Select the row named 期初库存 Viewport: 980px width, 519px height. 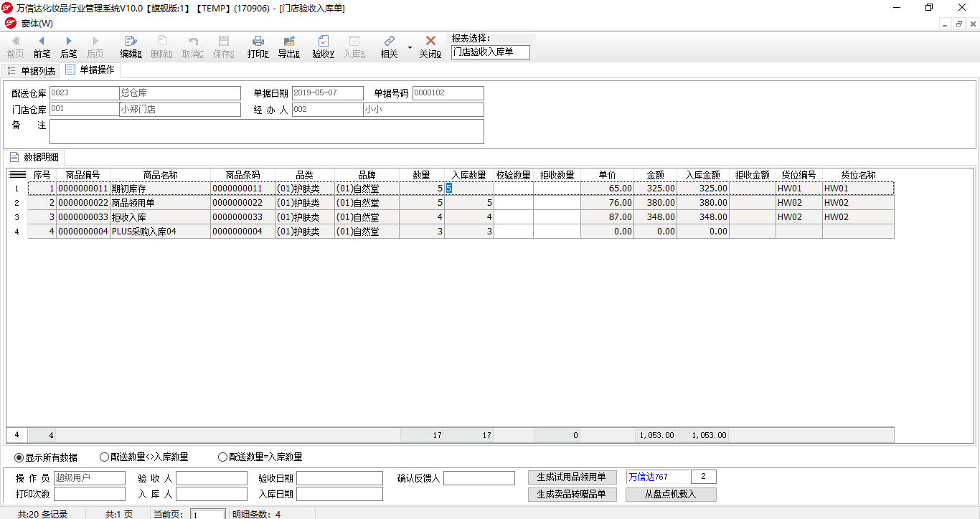(461, 189)
